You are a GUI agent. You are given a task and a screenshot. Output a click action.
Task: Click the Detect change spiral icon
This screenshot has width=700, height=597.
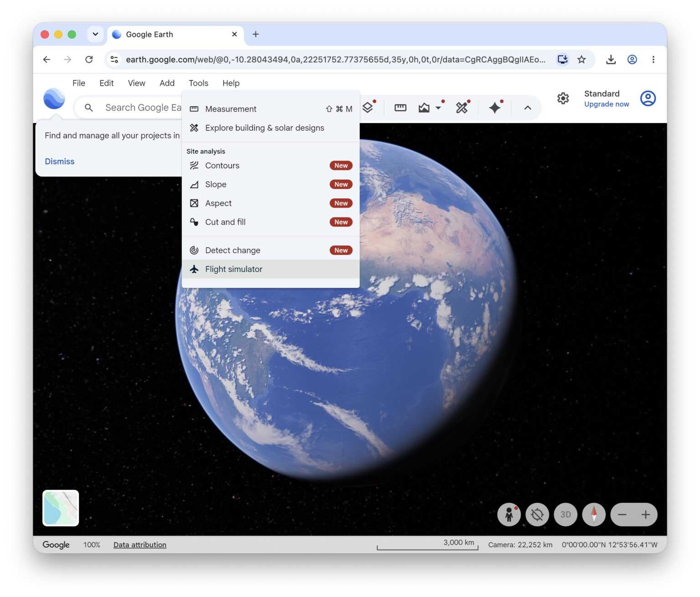(194, 250)
